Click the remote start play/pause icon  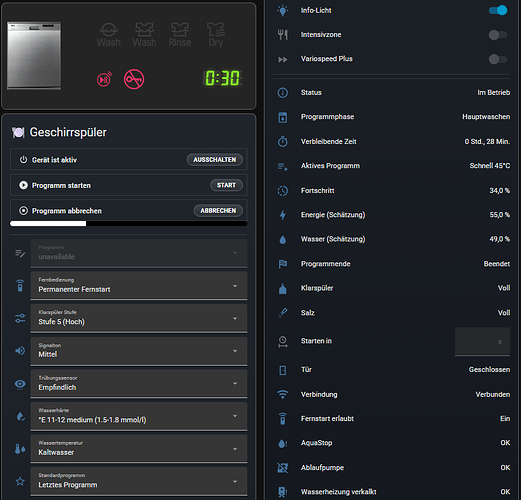point(104,79)
